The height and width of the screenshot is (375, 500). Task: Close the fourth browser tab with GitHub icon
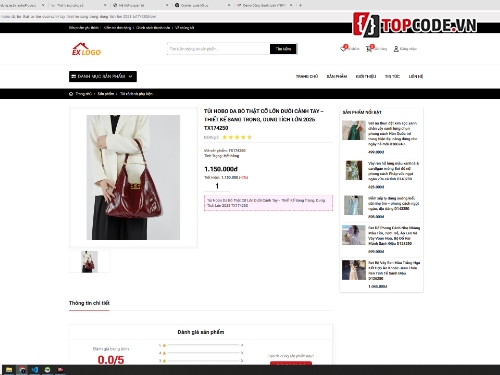pos(229,5)
